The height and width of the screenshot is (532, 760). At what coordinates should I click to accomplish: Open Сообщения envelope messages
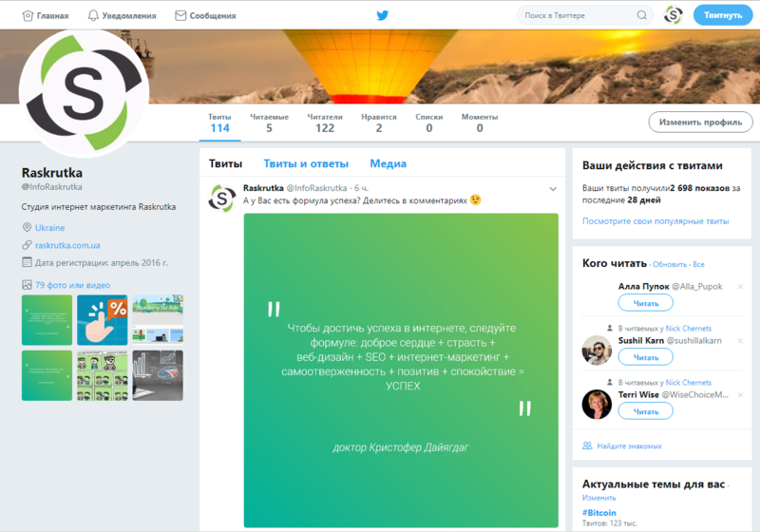click(x=180, y=15)
